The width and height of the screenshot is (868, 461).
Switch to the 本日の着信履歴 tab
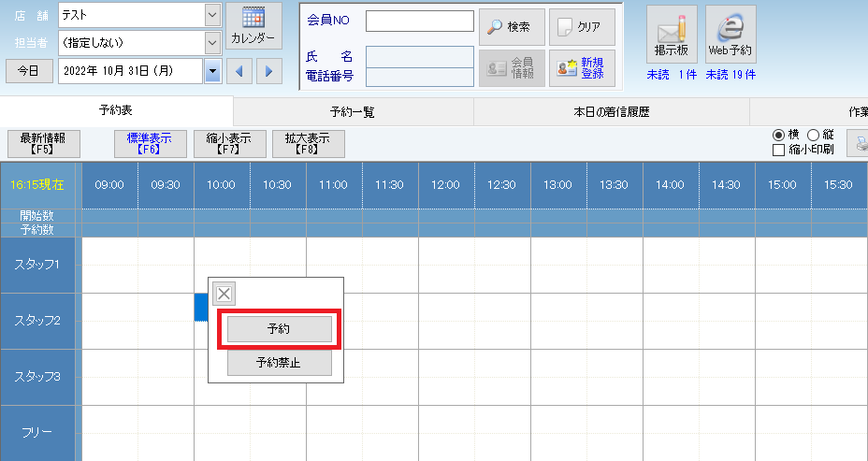point(611,111)
